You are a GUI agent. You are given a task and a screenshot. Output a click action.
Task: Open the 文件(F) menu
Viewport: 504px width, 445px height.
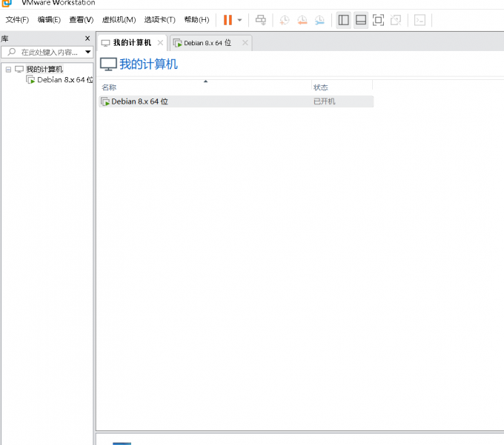coord(17,20)
